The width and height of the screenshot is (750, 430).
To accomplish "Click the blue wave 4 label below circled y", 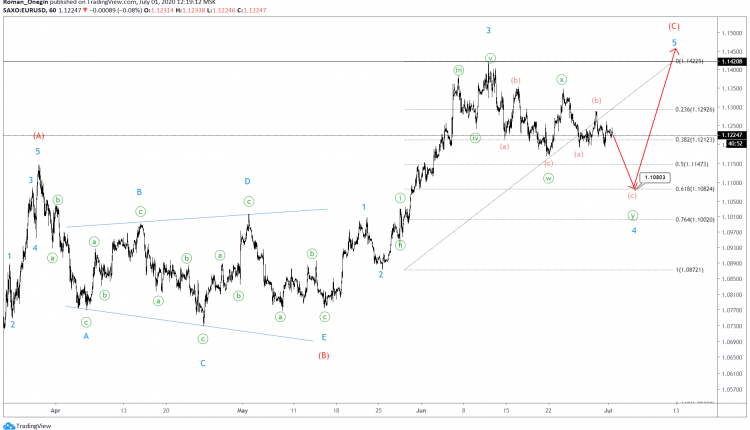I will [634, 231].
